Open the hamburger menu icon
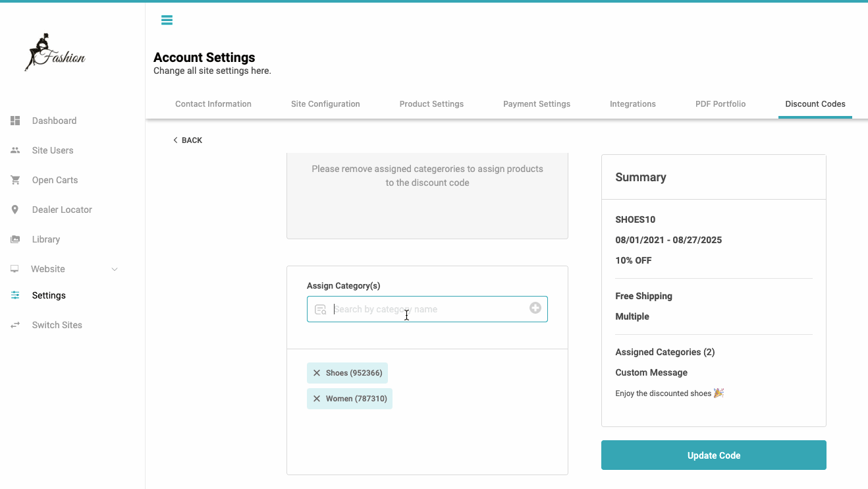The image size is (868, 489). 167,20
